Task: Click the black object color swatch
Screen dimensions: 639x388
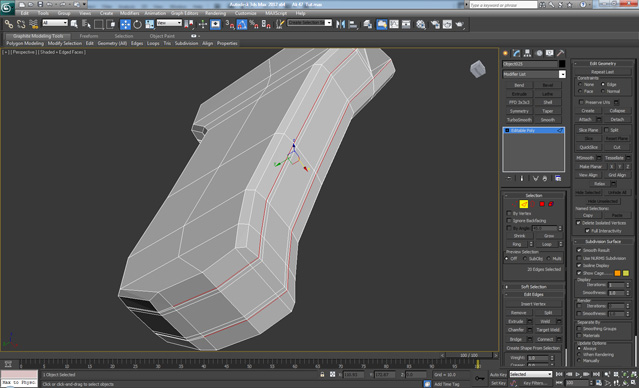Action: click(x=562, y=64)
